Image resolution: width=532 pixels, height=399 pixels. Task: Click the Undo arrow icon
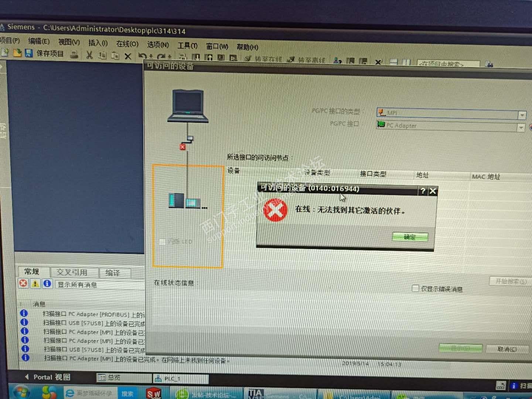pyautogui.click(x=143, y=56)
